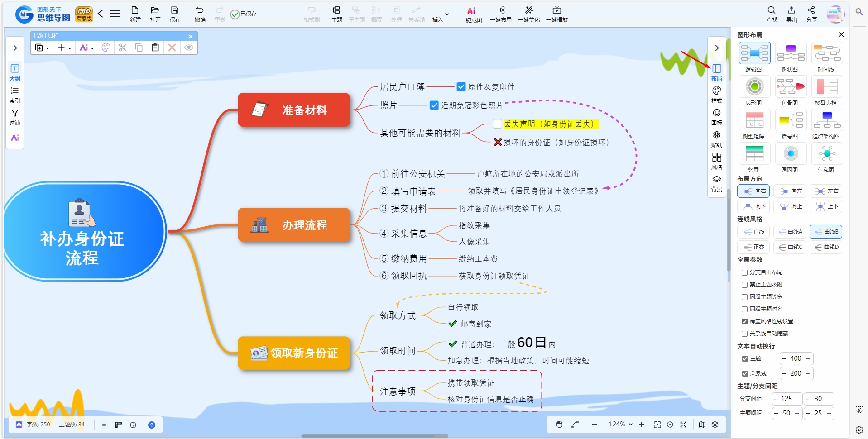The height and width of the screenshot is (439, 868).
Task: Select the 树状图 tree layout
Action: coord(791,57)
